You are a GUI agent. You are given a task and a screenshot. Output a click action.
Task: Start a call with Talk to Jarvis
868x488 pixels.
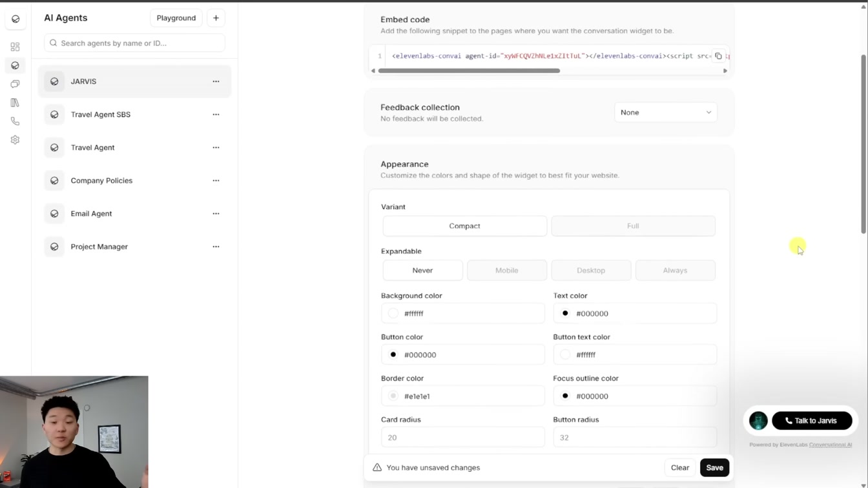pos(812,420)
